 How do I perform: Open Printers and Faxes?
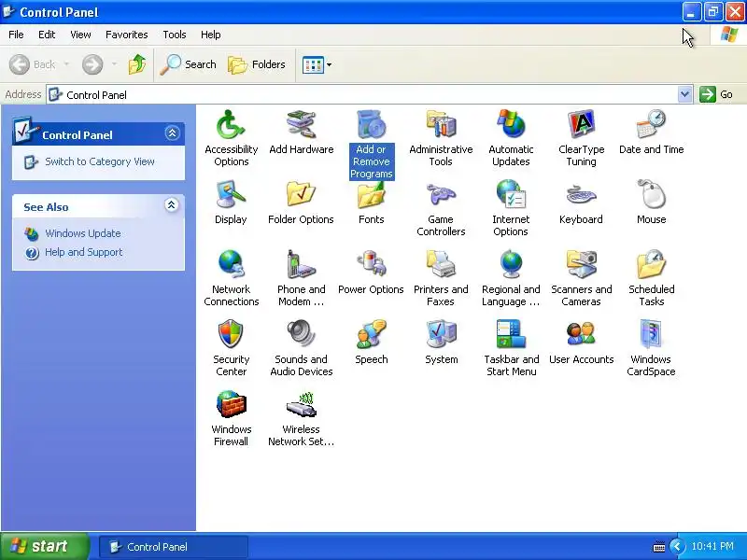tap(441, 278)
